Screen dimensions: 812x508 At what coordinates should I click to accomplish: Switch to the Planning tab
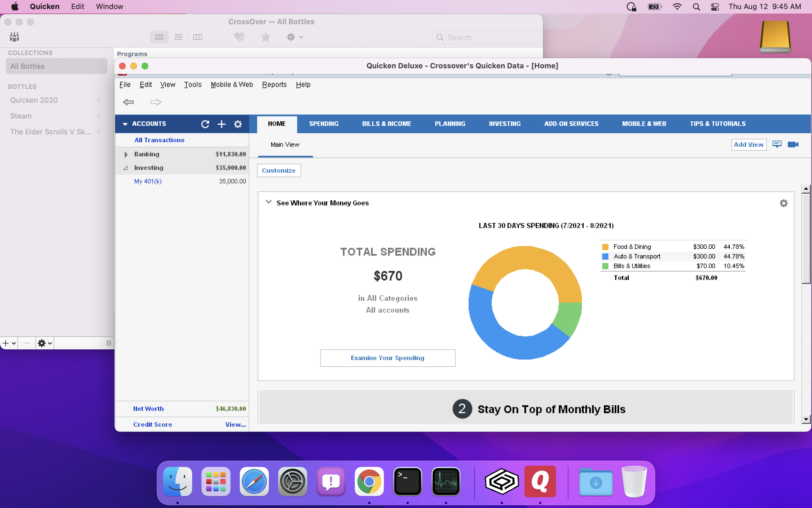pyautogui.click(x=450, y=124)
